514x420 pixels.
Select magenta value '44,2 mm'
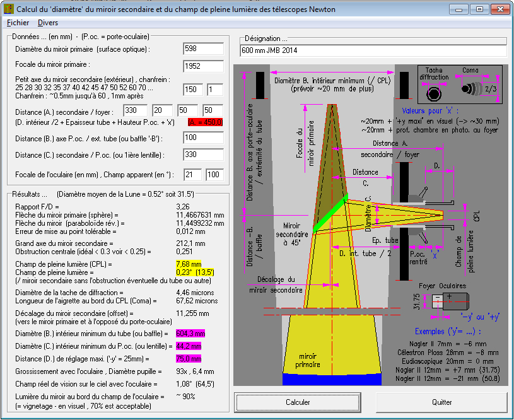click(189, 346)
